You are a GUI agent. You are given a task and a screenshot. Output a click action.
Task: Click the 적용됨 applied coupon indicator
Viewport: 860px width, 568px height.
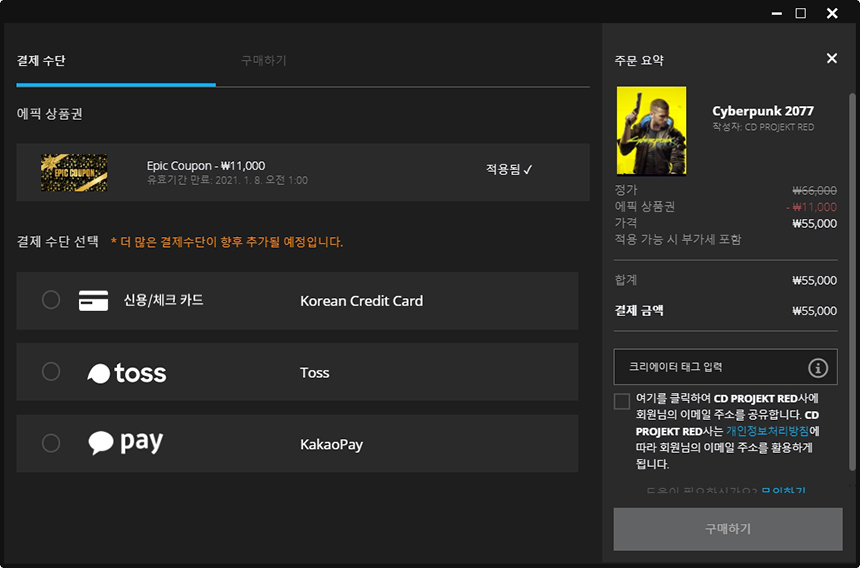tap(509, 169)
